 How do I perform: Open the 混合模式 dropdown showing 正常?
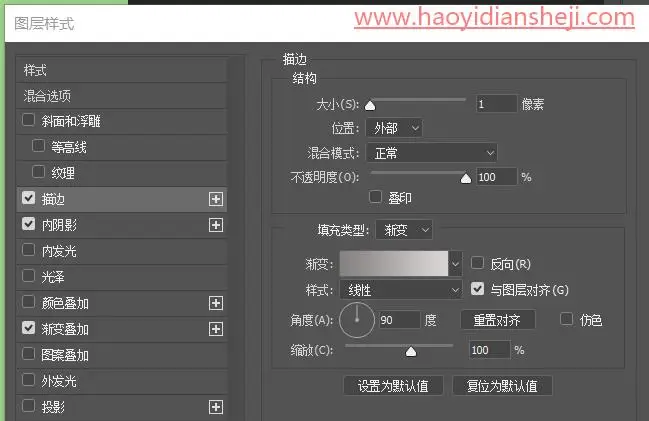tap(432, 153)
